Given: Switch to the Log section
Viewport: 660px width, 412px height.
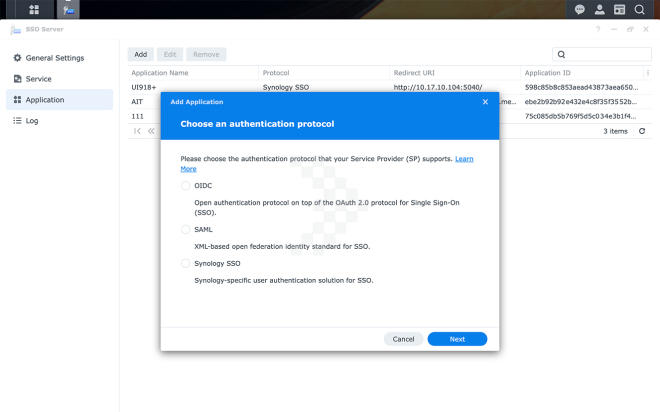Looking at the screenshot, I should point(32,120).
